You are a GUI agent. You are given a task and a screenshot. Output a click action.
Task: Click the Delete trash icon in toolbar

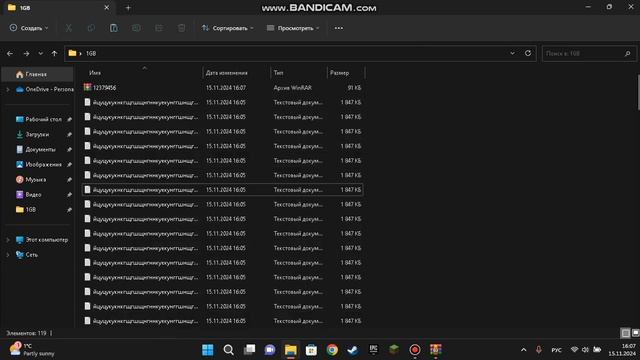coord(181,28)
